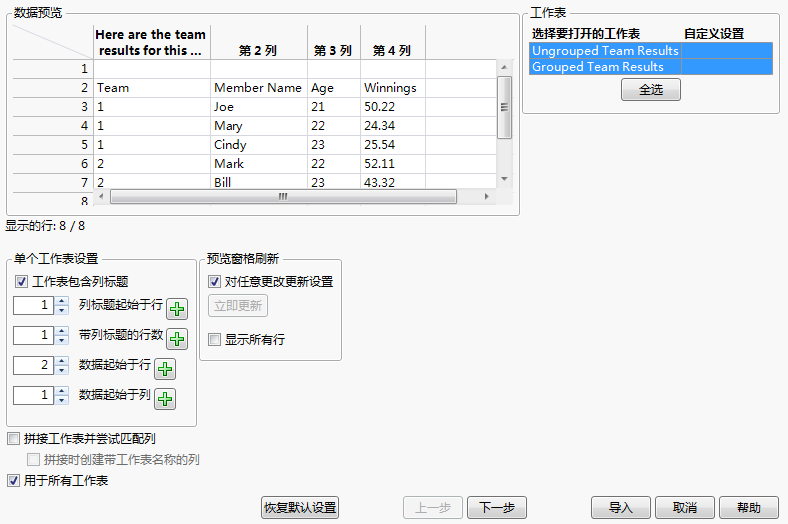The image size is (788, 524).
Task: Click preview horizontal scrollbar thumb
Action: [x=283, y=196]
